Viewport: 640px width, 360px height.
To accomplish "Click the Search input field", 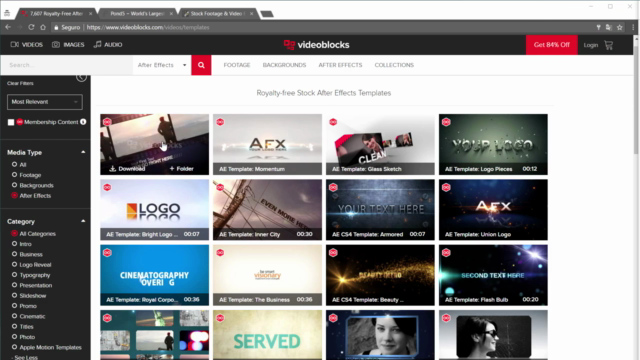I will [67, 65].
